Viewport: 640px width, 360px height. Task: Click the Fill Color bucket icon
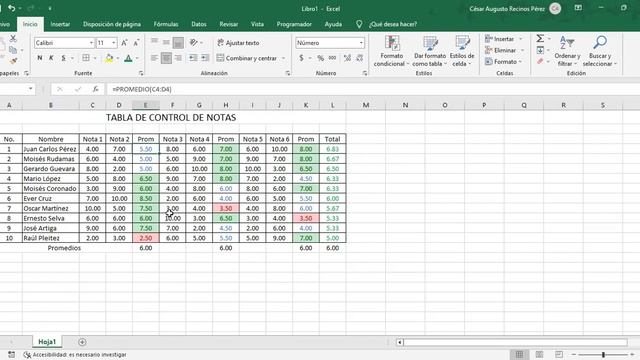(109, 58)
